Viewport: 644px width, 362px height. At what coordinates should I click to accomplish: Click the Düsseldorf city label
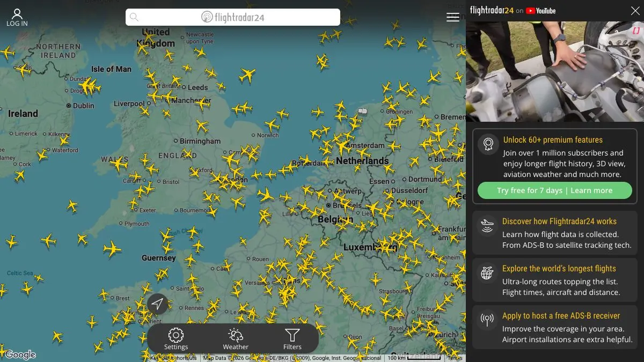409,190
